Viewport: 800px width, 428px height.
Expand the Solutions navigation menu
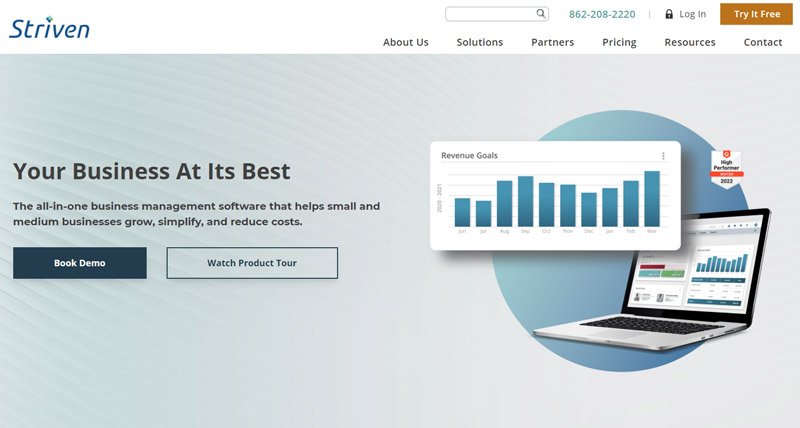(x=479, y=42)
